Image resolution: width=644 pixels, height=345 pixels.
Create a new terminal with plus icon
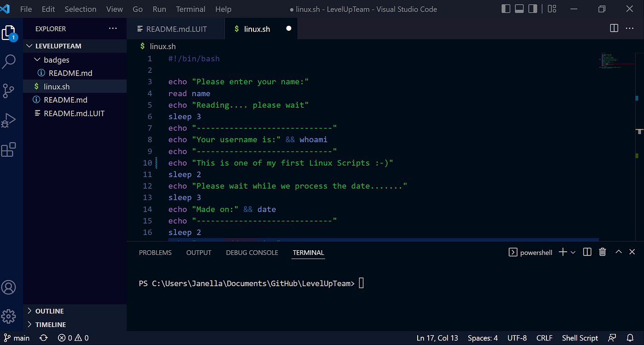[x=563, y=252]
